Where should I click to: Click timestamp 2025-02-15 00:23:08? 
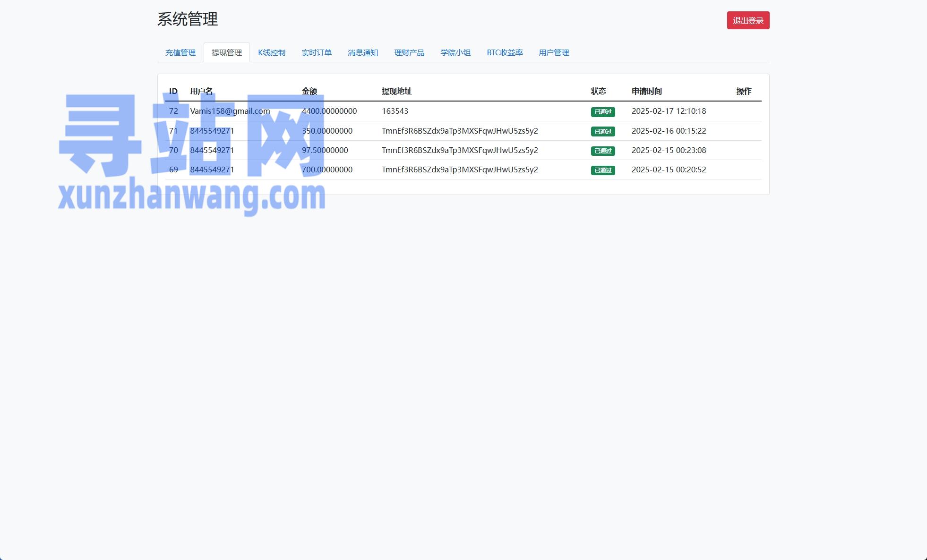pos(669,150)
